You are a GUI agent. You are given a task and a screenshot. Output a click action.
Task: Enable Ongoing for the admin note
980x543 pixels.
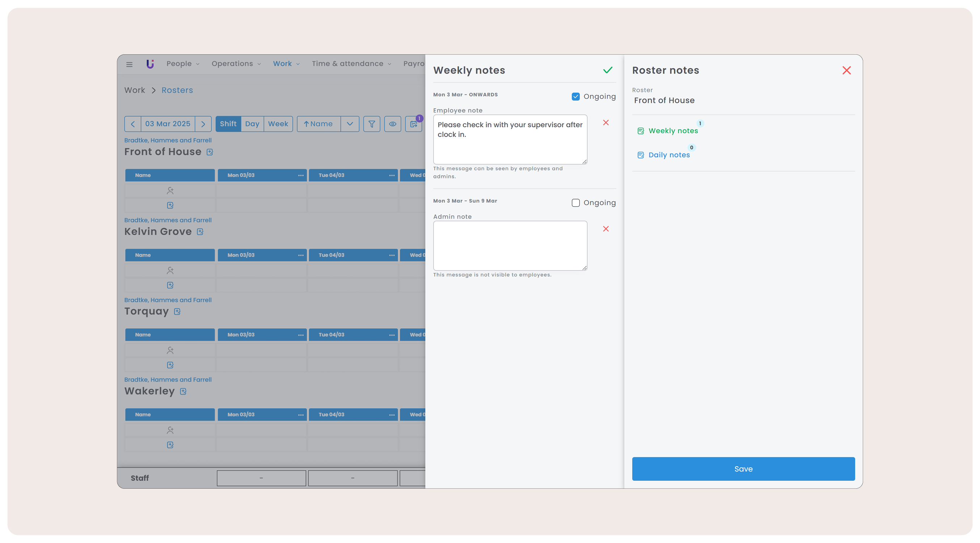point(576,203)
